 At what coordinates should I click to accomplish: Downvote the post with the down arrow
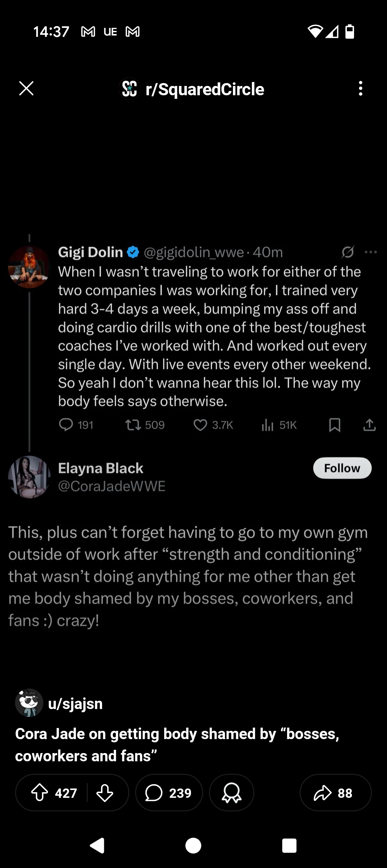click(105, 792)
